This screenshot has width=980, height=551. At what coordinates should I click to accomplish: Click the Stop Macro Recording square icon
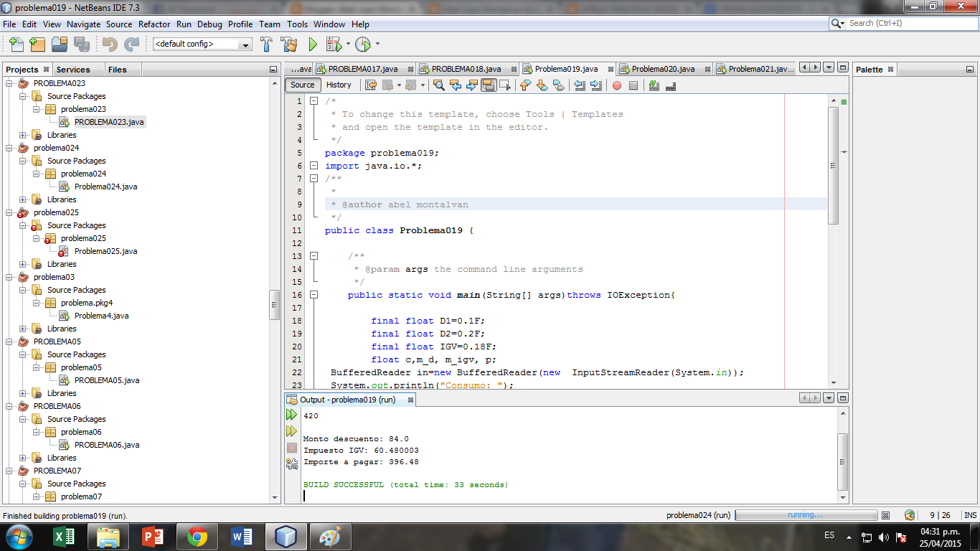(633, 85)
